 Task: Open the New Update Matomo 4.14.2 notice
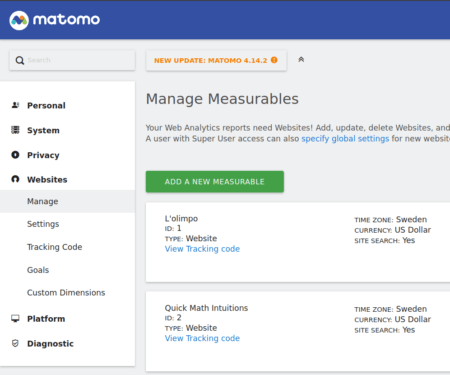click(216, 60)
